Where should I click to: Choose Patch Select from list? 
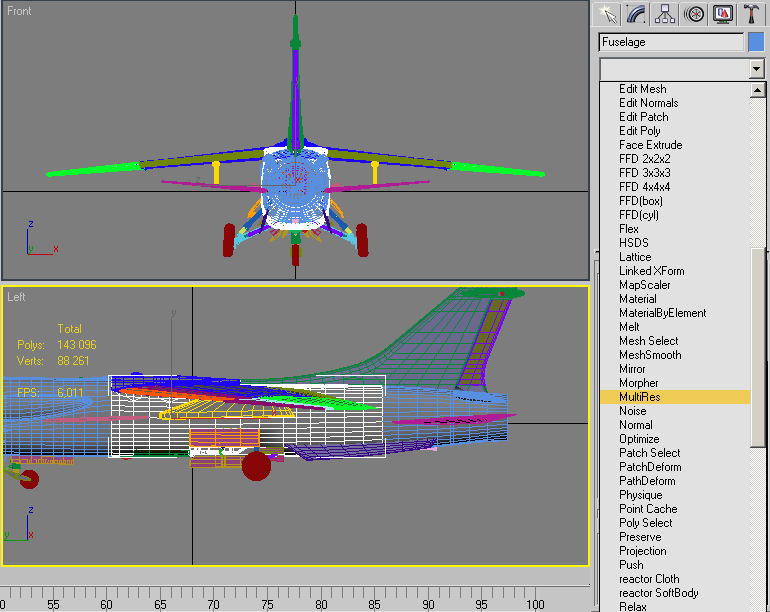(650, 453)
